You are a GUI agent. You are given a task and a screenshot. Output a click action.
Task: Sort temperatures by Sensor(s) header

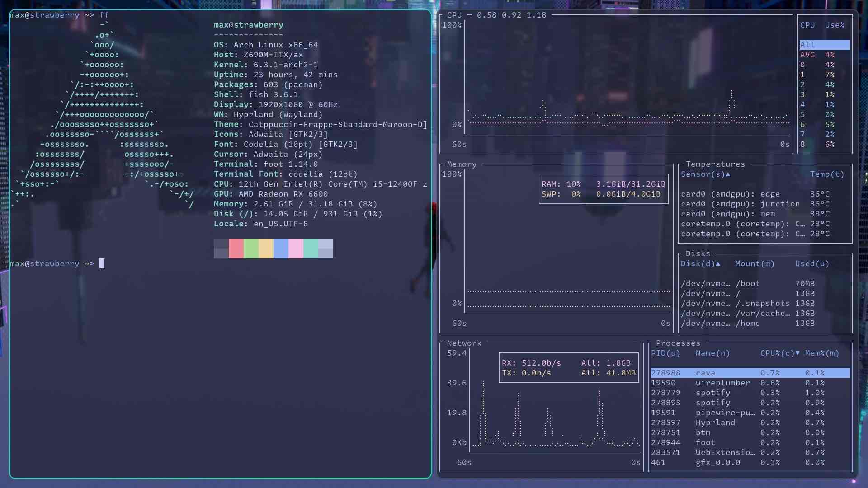click(x=705, y=174)
